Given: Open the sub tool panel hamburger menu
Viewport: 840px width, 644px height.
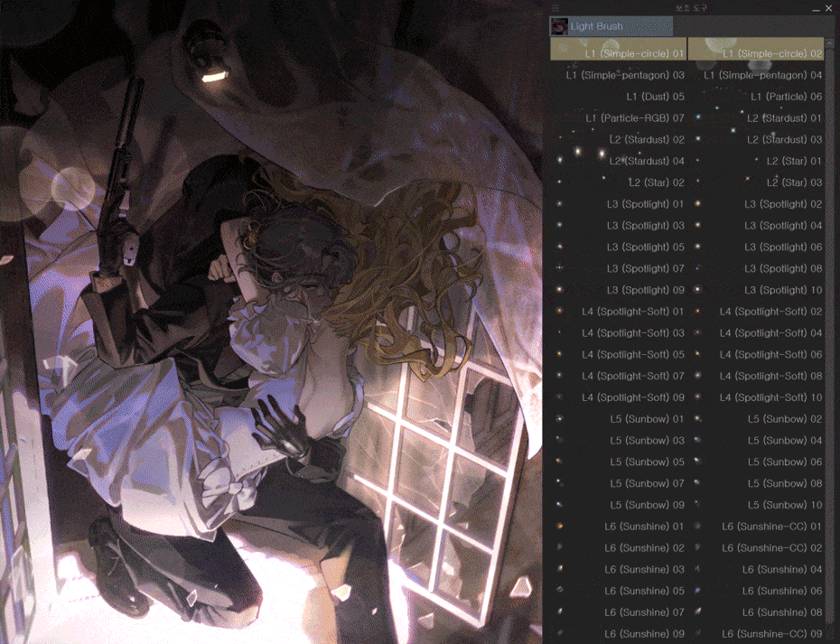Looking at the screenshot, I should click(x=555, y=8).
